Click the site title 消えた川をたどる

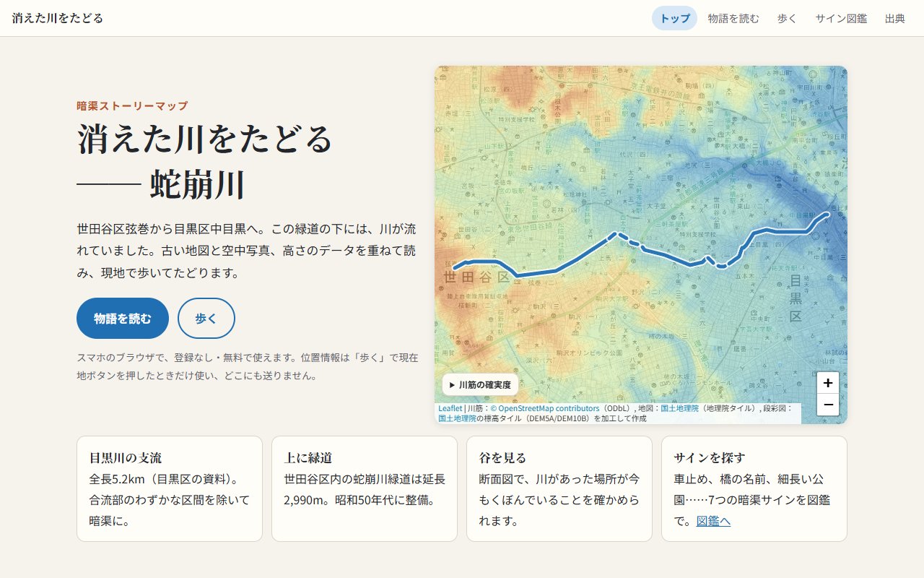pyautogui.click(x=58, y=18)
